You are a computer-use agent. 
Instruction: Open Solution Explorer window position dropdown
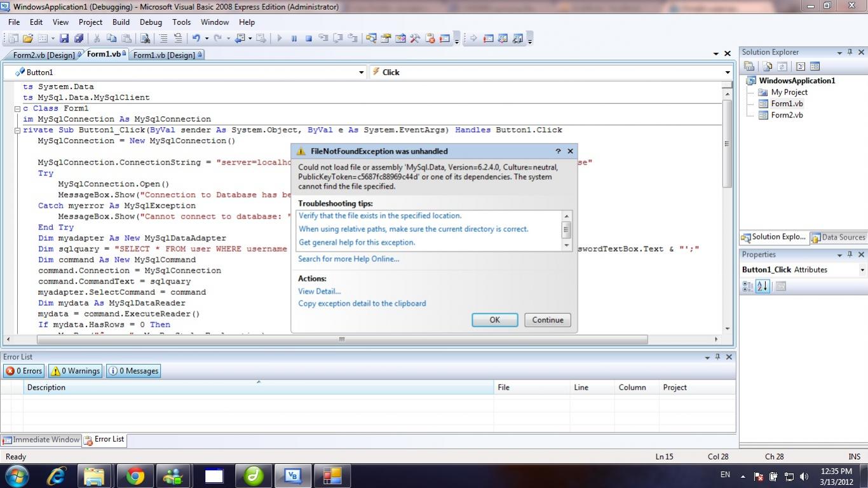click(839, 52)
